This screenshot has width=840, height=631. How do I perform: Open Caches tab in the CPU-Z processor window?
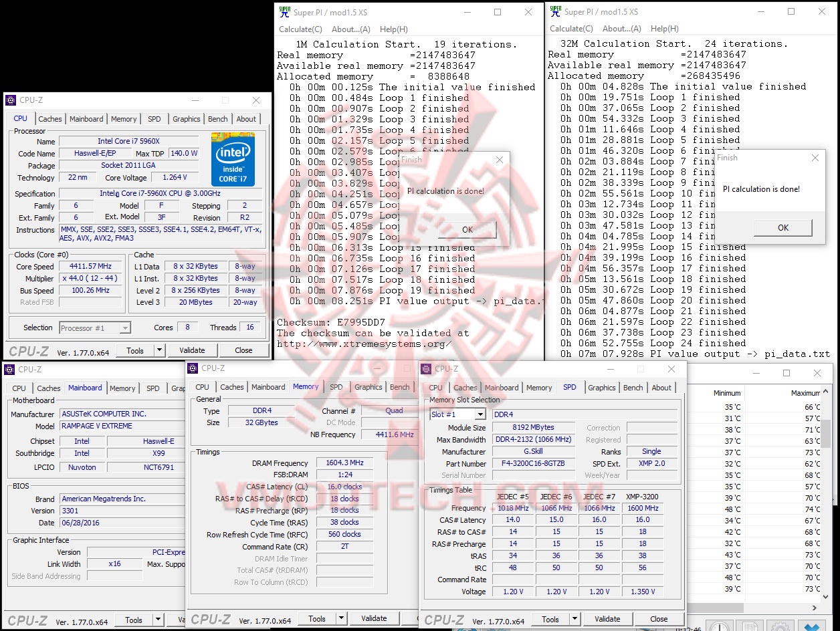50,119
